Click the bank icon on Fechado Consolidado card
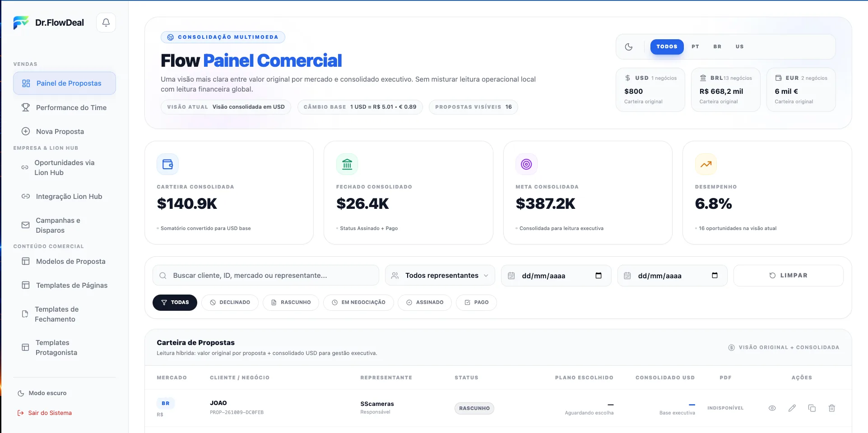This screenshot has height=433, width=868. tap(347, 164)
